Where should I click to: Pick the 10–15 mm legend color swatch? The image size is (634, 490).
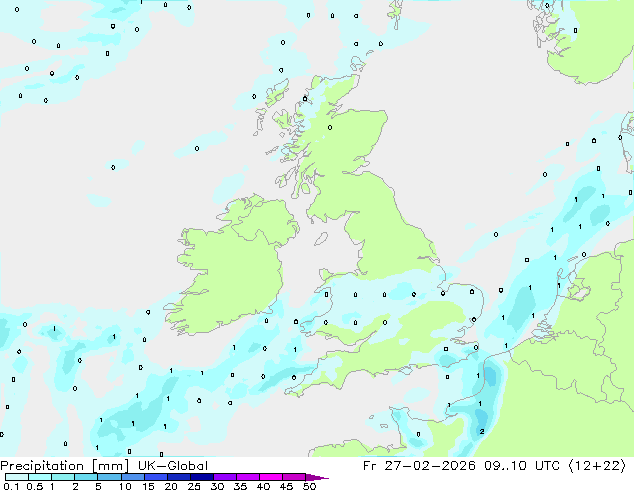[x=133, y=477]
